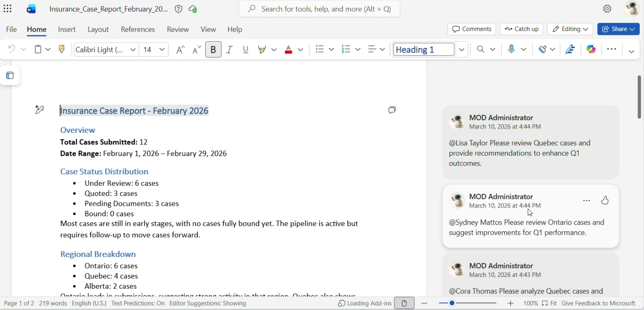Click the Dictate microphone icon
Viewport: 644px width, 310px height.
[x=512, y=49]
